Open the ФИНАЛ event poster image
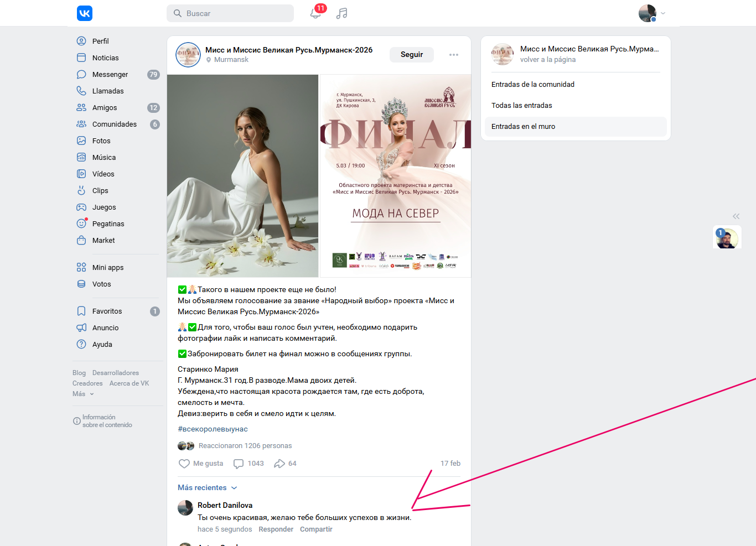This screenshot has width=756, height=546. pos(396,176)
